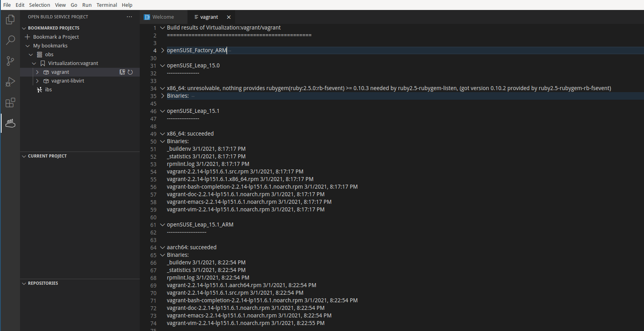Open the Run menu

[x=87, y=5]
